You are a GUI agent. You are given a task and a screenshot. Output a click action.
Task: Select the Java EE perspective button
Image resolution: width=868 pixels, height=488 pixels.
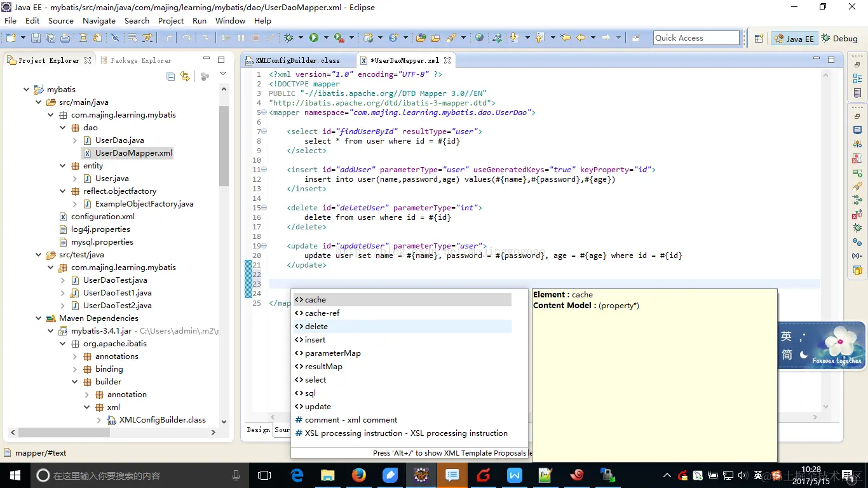click(x=794, y=38)
